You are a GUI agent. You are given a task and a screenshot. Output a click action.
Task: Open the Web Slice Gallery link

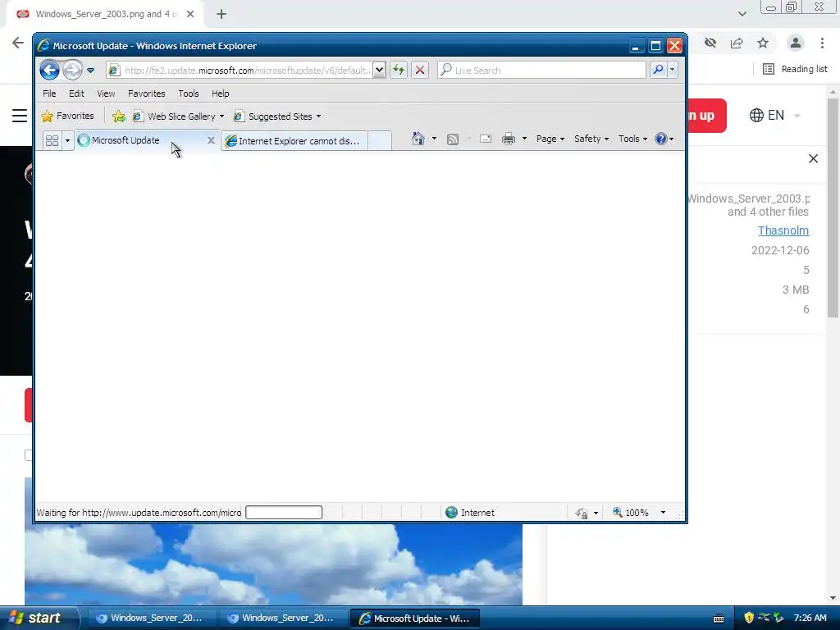(x=178, y=116)
